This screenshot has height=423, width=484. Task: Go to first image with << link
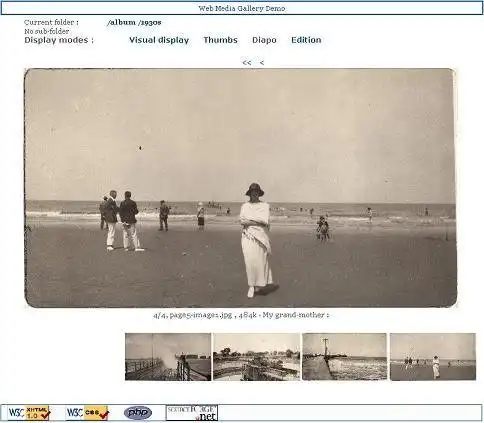coord(247,63)
